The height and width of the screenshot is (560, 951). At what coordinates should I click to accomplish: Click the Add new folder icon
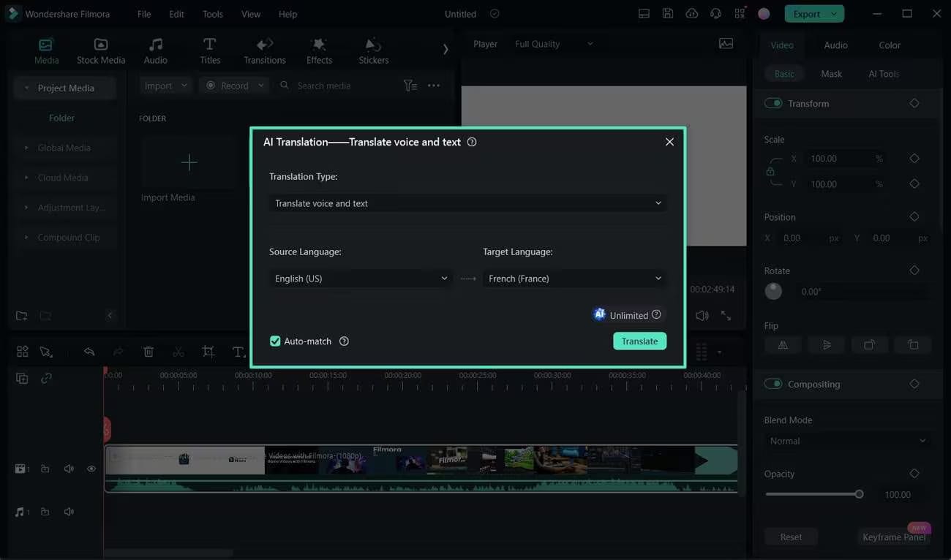22,316
